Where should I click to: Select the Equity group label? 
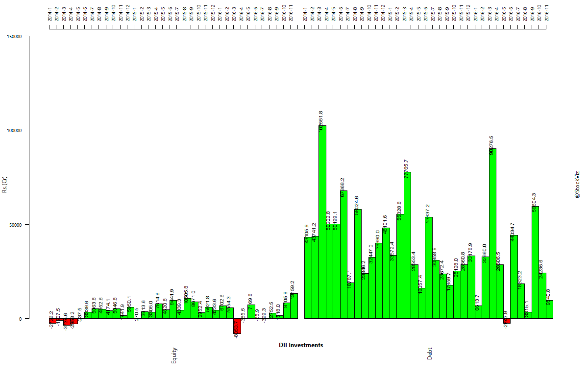tap(174, 355)
